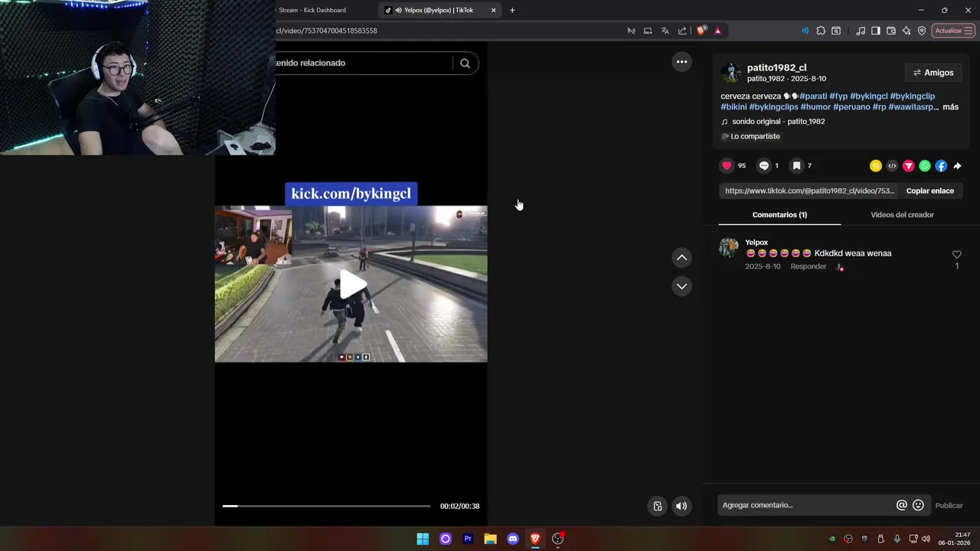Image resolution: width=980 pixels, height=551 pixels.
Task: Open Adobe Premiere Pro from the taskbar
Action: coord(468,539)
